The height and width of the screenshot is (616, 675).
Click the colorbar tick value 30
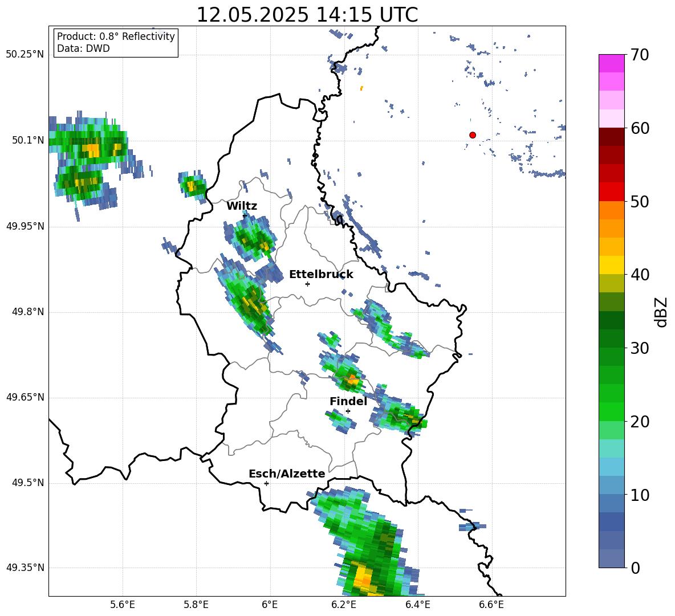[x=640, y=348]
